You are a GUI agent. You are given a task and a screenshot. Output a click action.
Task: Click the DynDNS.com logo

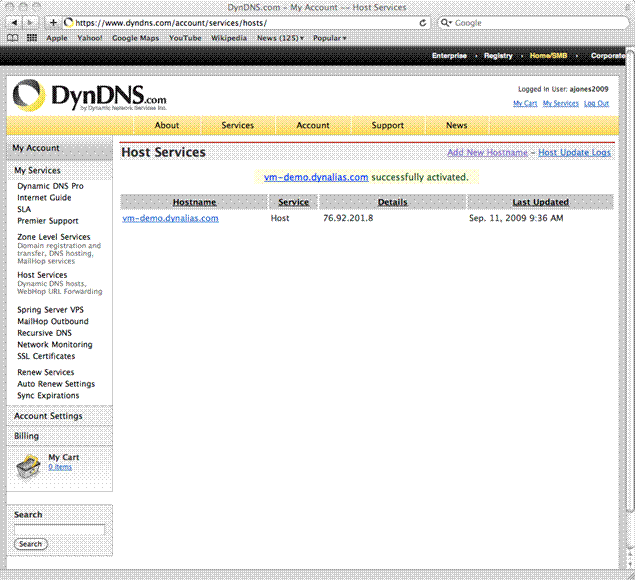[x=90, y=96]
